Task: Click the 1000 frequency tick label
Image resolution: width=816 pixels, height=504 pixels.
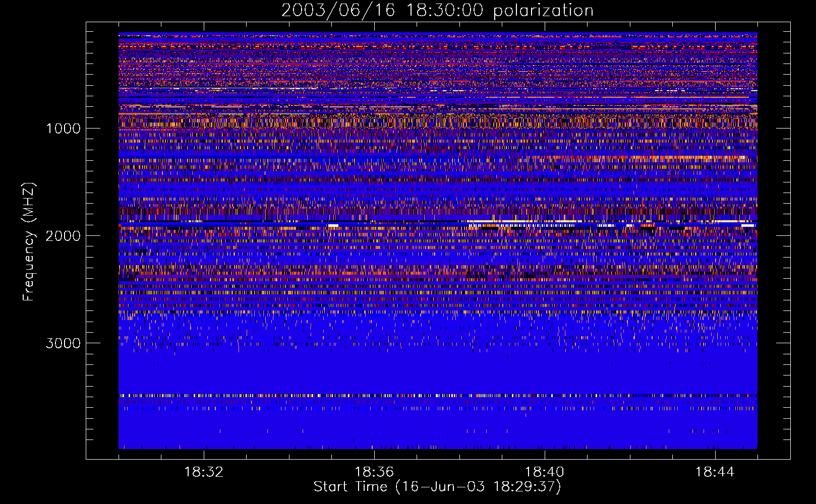Action: coord(63,129)
